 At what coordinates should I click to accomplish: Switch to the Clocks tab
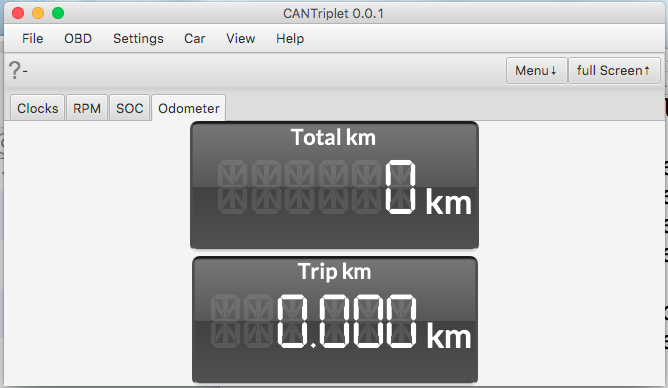point(37,108)
